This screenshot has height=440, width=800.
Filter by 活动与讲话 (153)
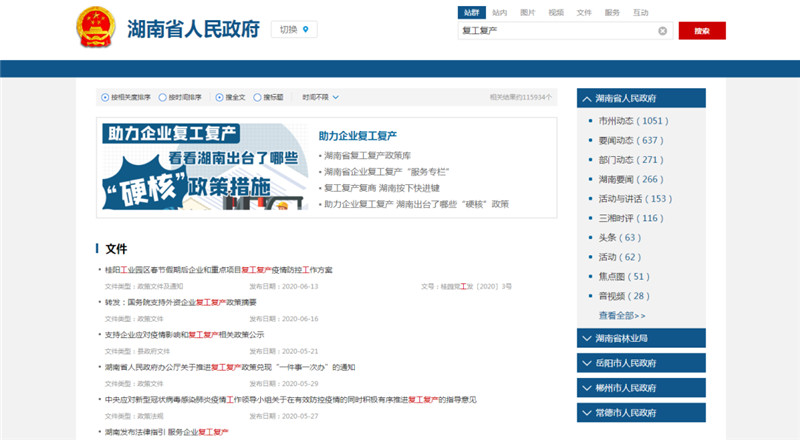(x=635, y=199)
